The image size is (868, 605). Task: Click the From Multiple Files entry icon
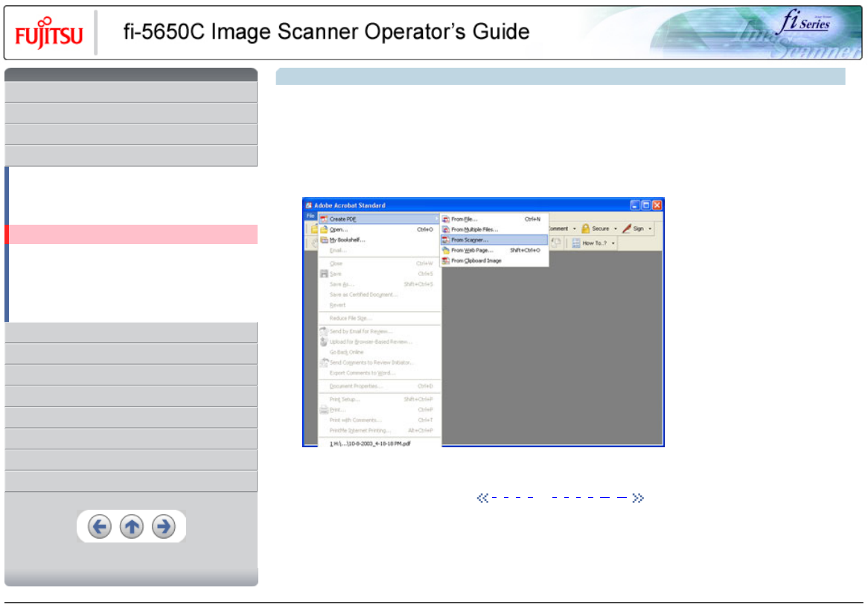click(446, 229)
